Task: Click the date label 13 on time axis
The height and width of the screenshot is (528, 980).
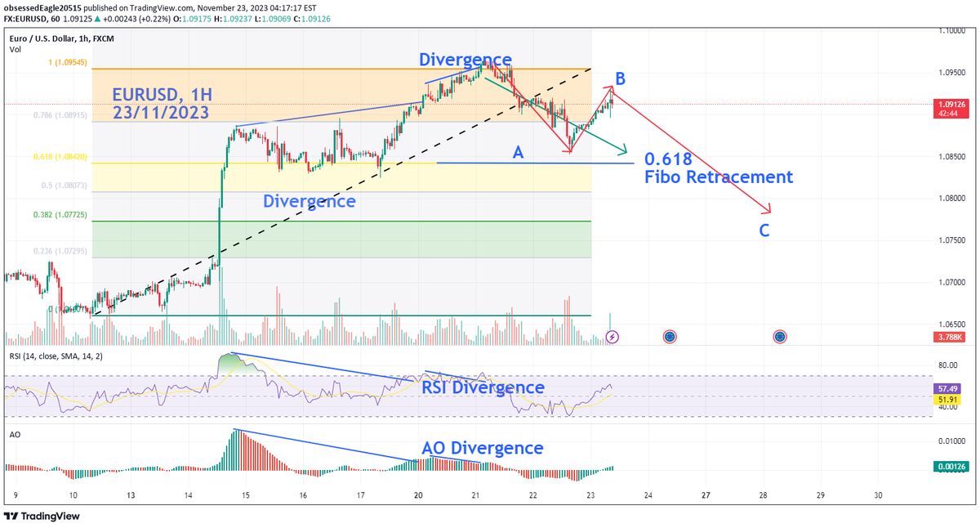Action: [130, 495]
